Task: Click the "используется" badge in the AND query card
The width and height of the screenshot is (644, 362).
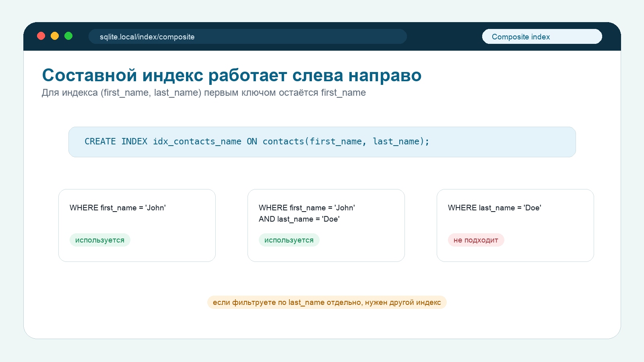Action: tap(289, 240)
